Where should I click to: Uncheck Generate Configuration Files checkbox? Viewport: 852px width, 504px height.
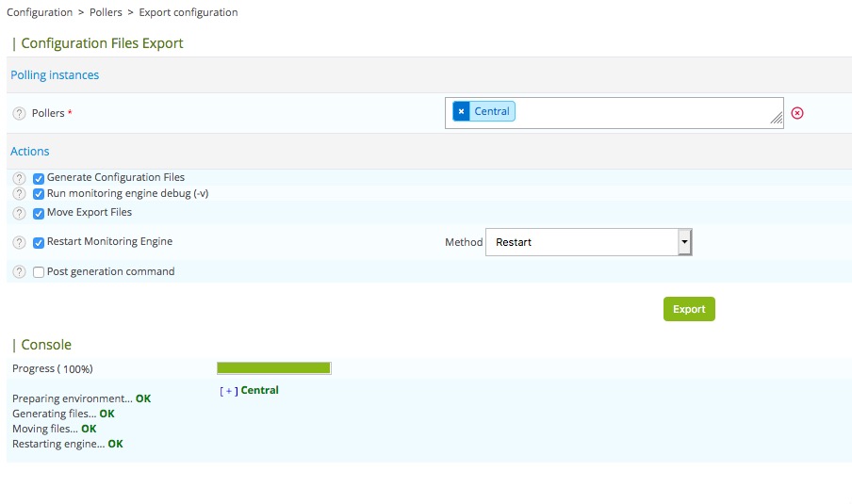click(39, 178)
